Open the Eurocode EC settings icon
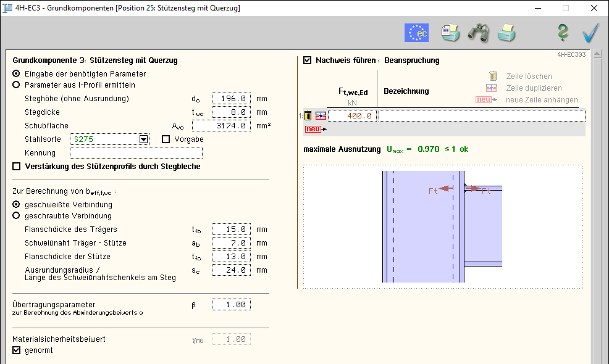Screen dimensions: 609x364 pyautogui.click(x=416, y=33)
